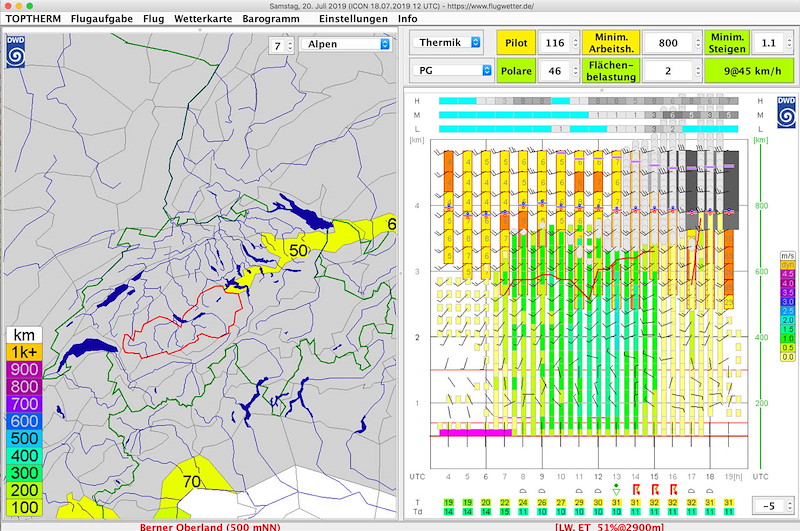Click the green shower triangle icon at 13 UTC

coord(617,489)
